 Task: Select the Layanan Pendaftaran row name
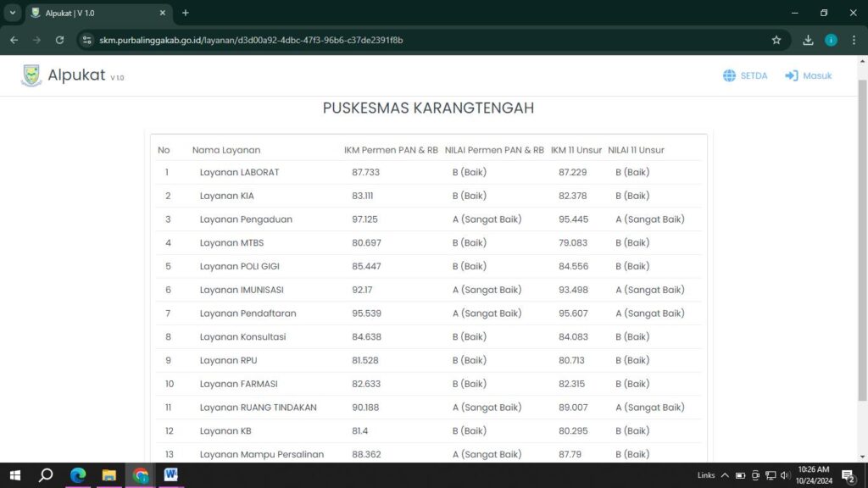(x=248, y=313)
